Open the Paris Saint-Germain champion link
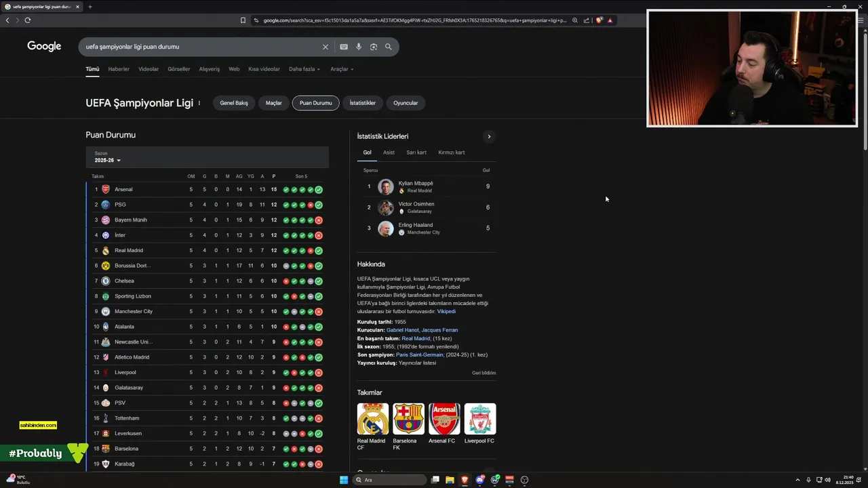 pyautogui.click(x=420, y=354)
